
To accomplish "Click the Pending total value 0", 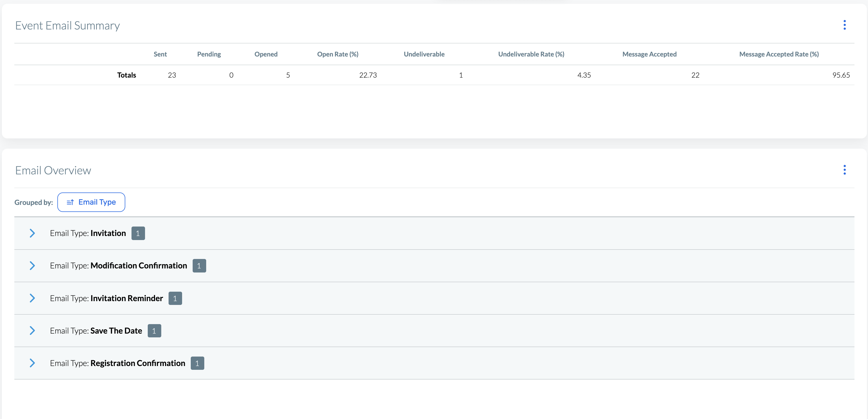I will tap(231, 75).
